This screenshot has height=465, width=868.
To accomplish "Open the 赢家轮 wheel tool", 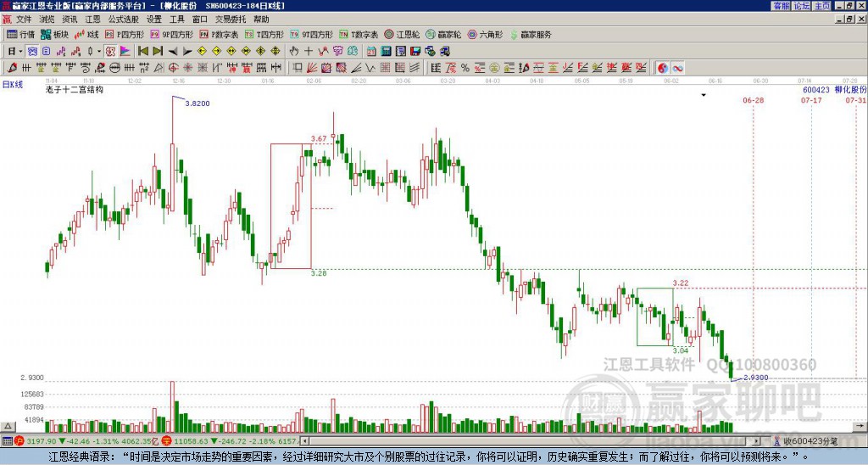I will [x=443, y=34].
